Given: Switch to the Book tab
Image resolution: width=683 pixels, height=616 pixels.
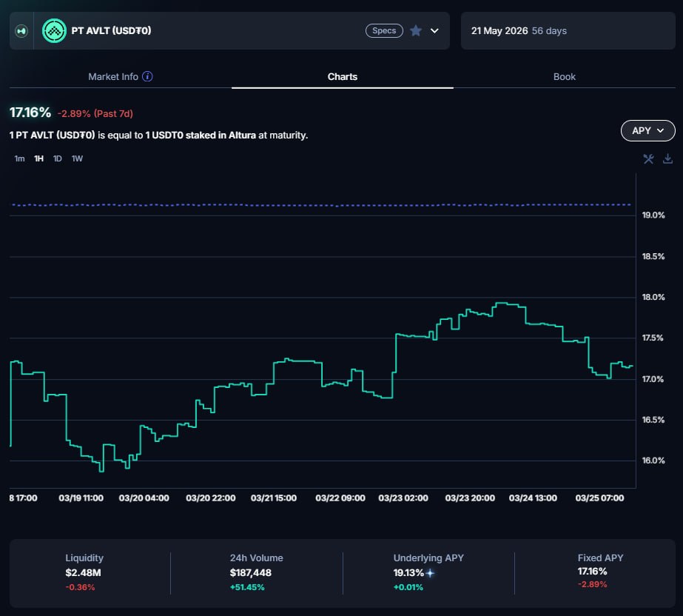Looking at the screenshot, I should pos(565,77).
